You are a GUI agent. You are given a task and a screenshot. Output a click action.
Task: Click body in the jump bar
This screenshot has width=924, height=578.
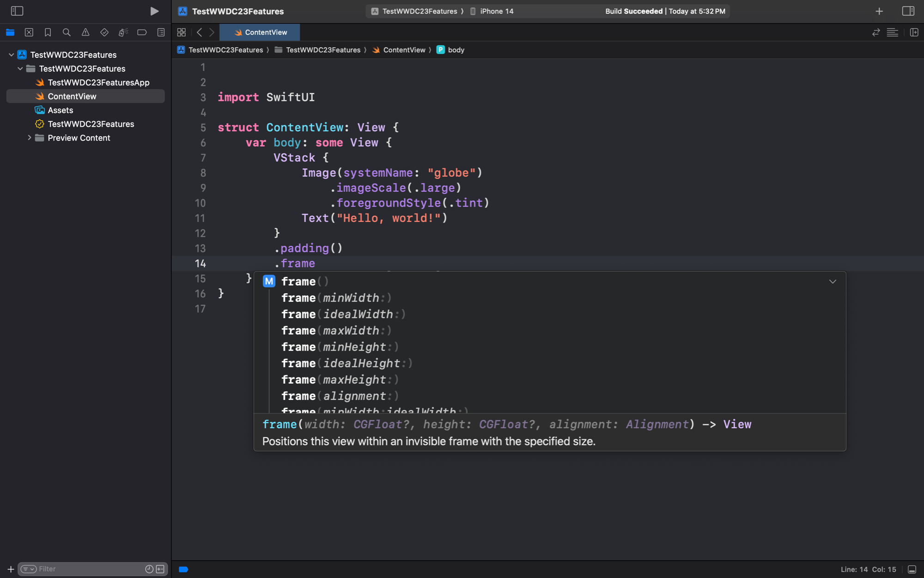(456, 49)
